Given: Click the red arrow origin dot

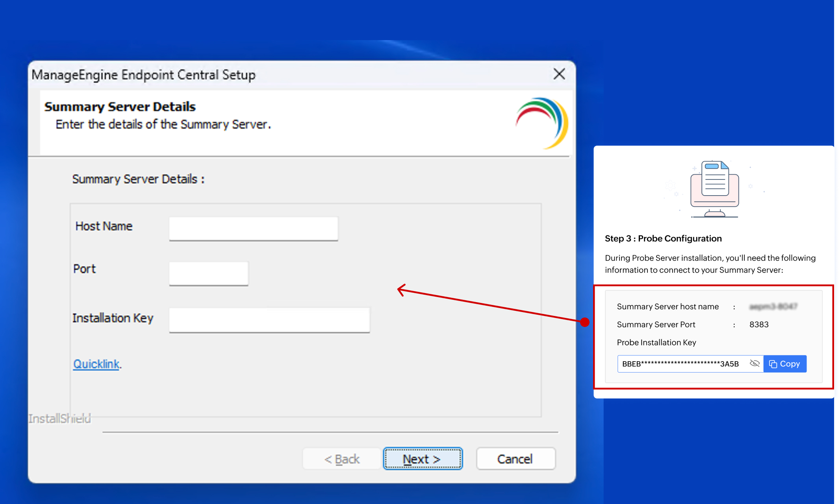Looking at the screenshot, I should point(585,322).
